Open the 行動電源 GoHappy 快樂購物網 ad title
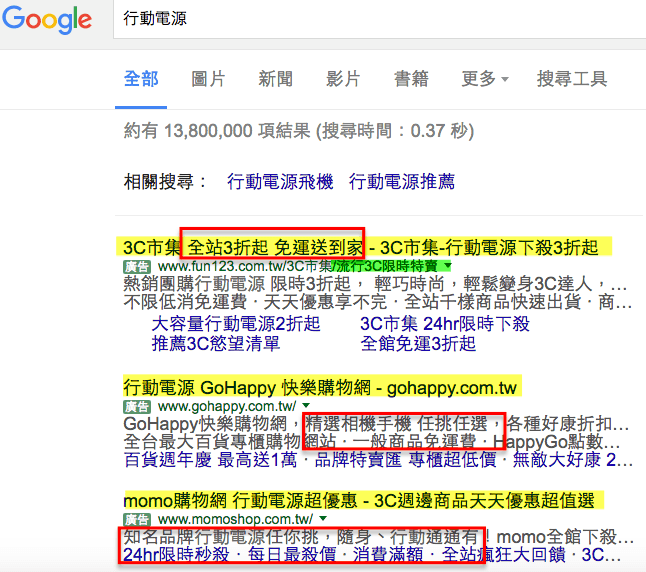 [320, 388]
